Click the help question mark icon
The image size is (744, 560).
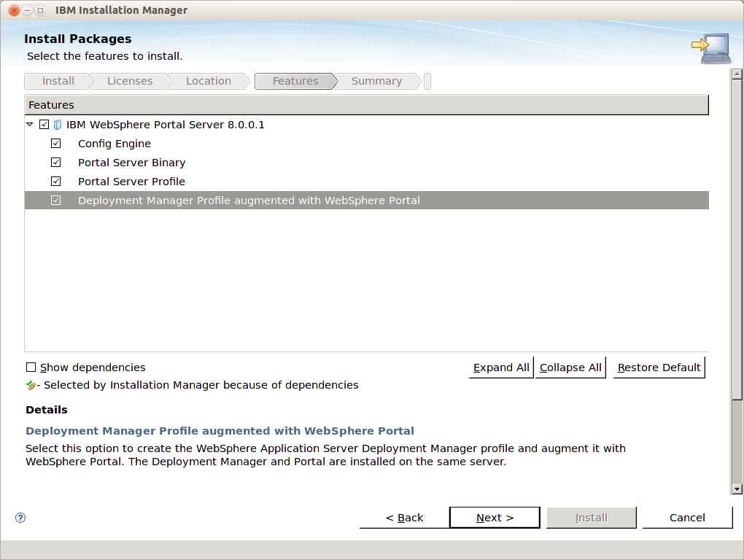pyautogui.click(x=20, y=517)
